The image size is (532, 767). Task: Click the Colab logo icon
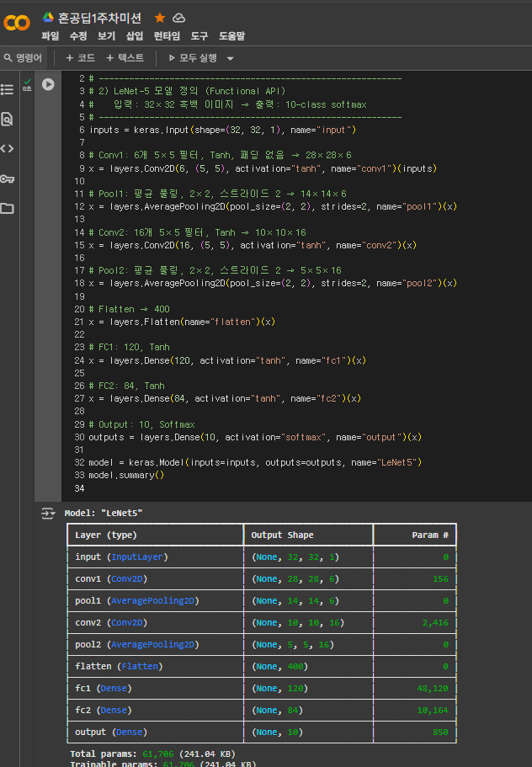17,23
